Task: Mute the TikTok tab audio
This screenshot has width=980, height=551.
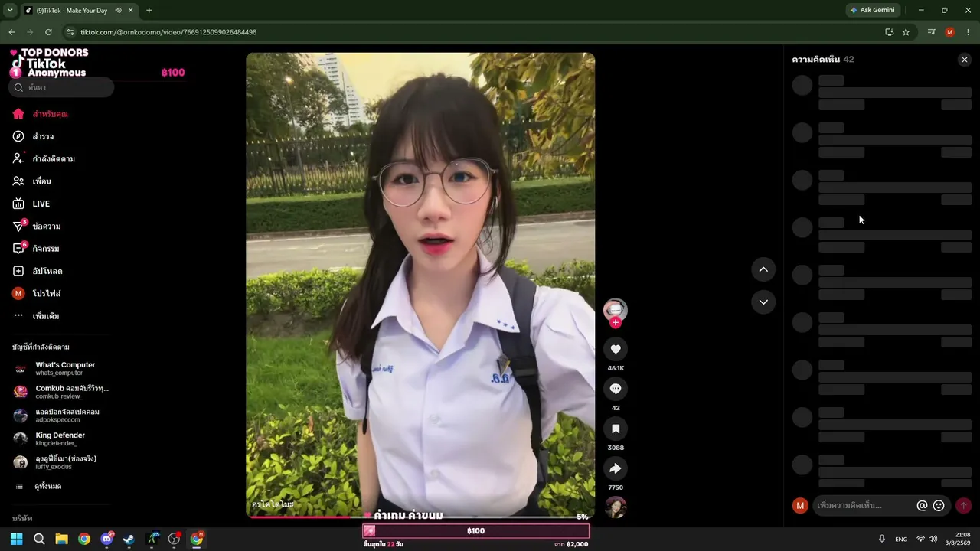Action: [x=119, y=11]
